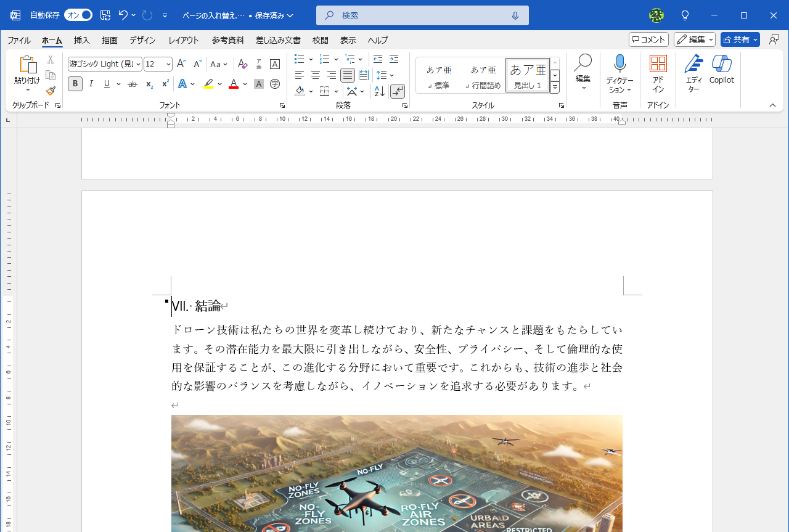This screenshot has width=789, height=532.
Task: Apply yellow text highlight color
Action: click(208, 84)
